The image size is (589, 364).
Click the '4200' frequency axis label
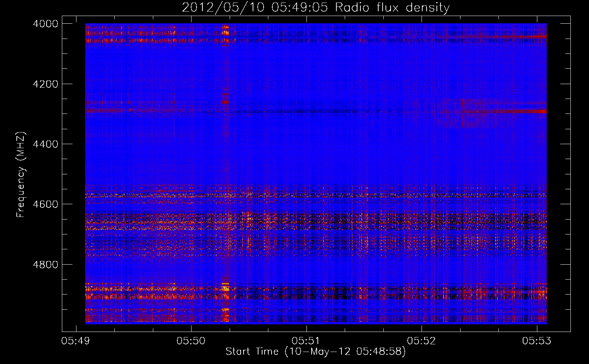coord(46,84)
